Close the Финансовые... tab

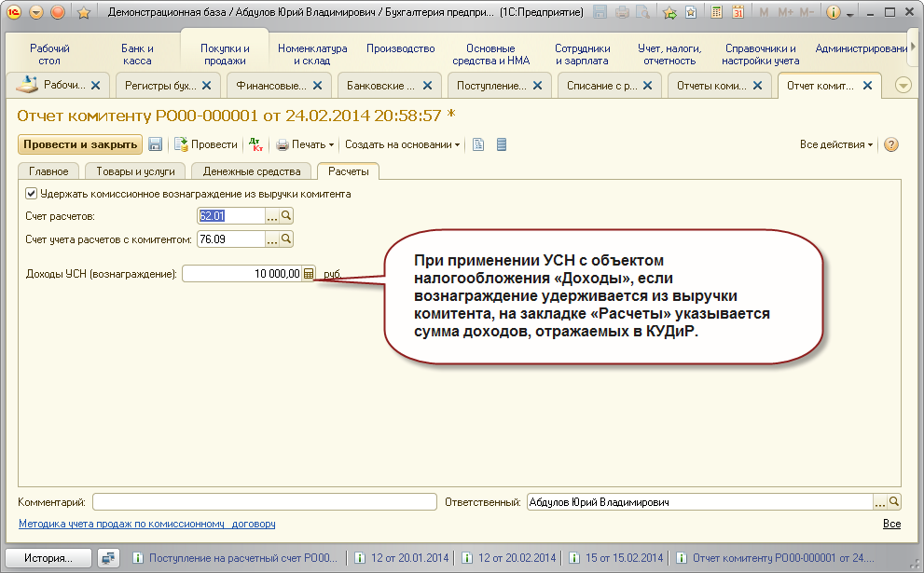(x=317, y=86)
